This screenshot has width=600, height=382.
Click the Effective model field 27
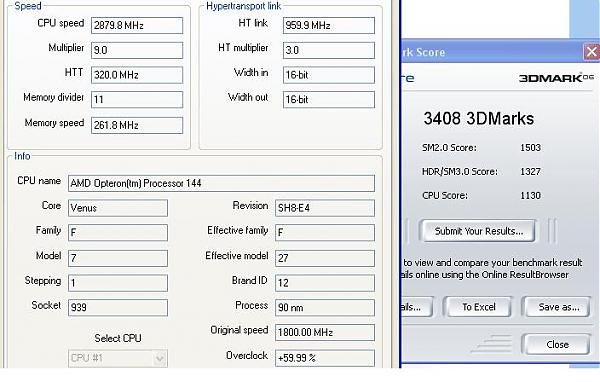(325, 258)
